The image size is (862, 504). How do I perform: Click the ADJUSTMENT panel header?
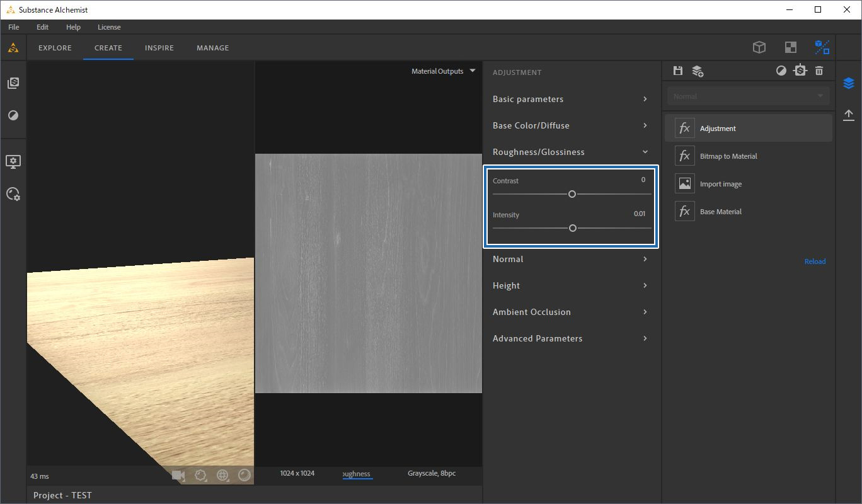[x=517, y=72]
